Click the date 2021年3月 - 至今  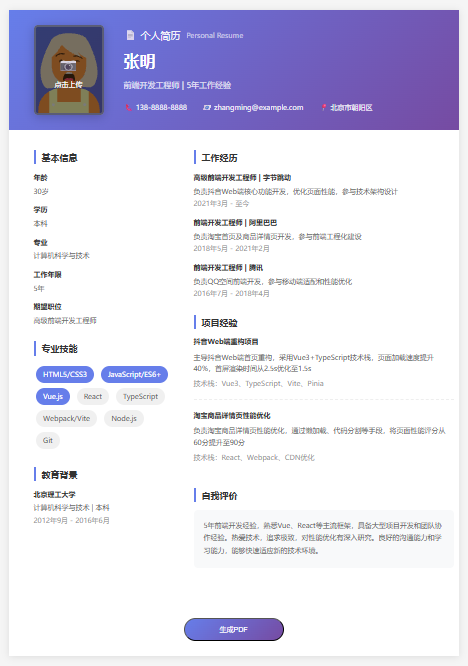click(x=221, y=203)
